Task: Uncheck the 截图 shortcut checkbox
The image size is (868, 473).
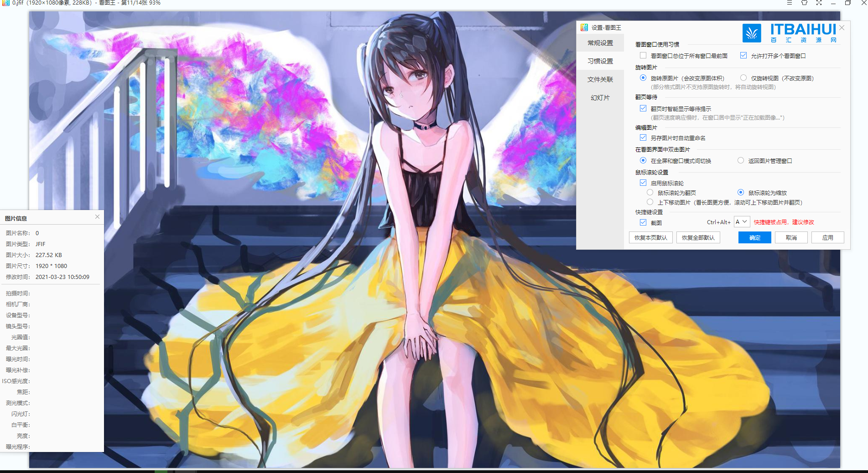Action: click(643, 222)
